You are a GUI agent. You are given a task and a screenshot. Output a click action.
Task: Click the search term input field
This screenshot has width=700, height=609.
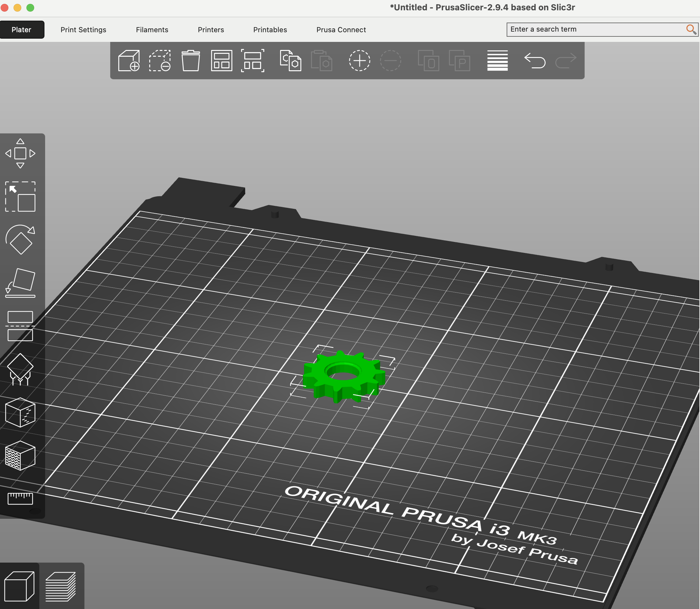[x=602, y=30]
